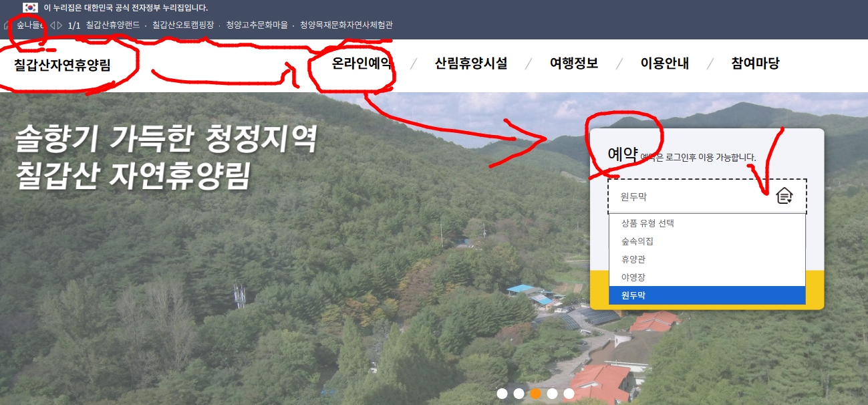Go to 칠갑산자연휴양림 home logo
Viewport: 868px width, 405px height.
click(x=62, y=65)
